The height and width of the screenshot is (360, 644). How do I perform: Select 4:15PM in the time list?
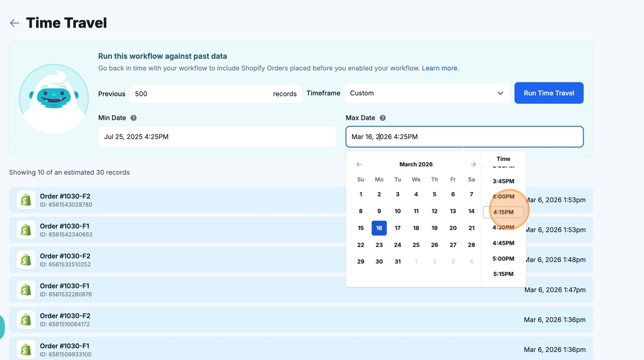point(503,212)
